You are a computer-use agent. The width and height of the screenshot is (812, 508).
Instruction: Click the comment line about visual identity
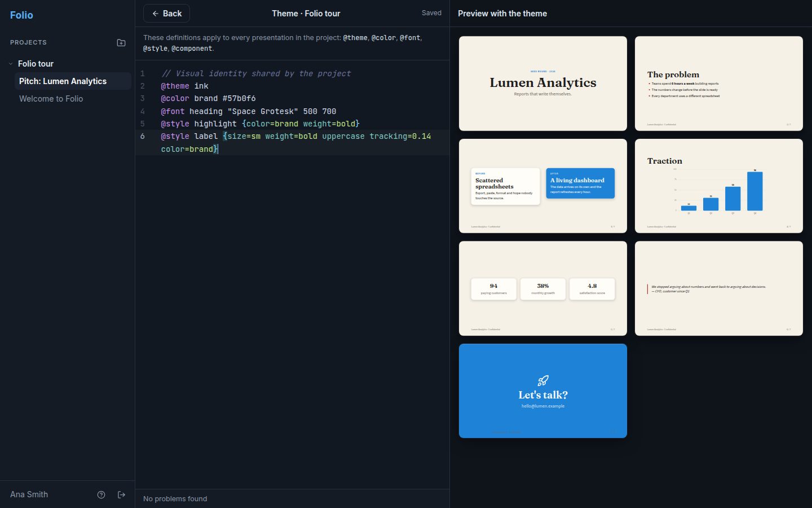pyautogui.click(x=256, y=74)
